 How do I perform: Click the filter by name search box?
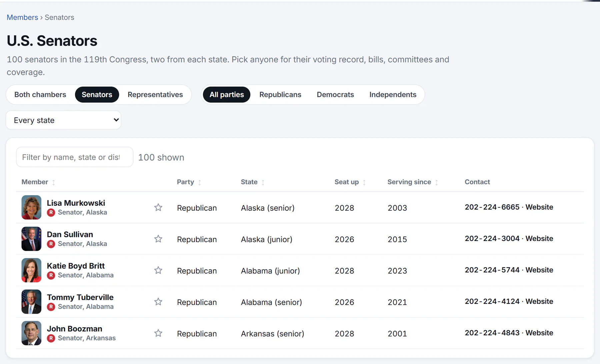pyautogui.click(x=75, y=157)
